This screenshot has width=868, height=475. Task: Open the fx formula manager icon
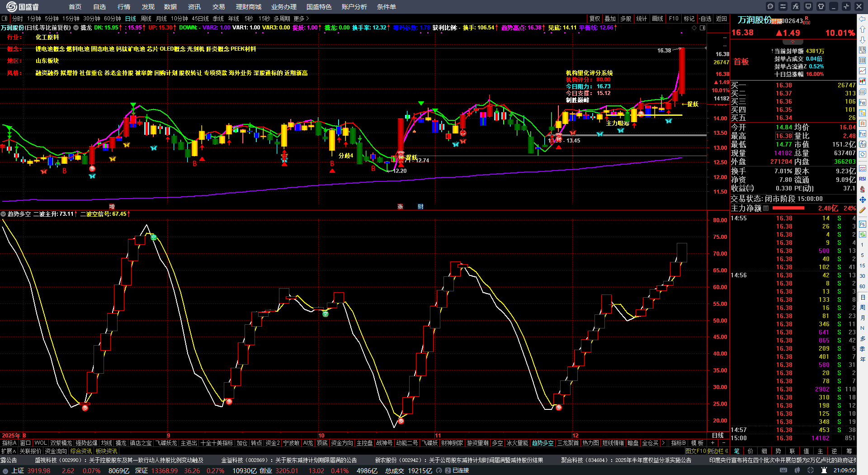pyautogui.click(x=796, y=6)
